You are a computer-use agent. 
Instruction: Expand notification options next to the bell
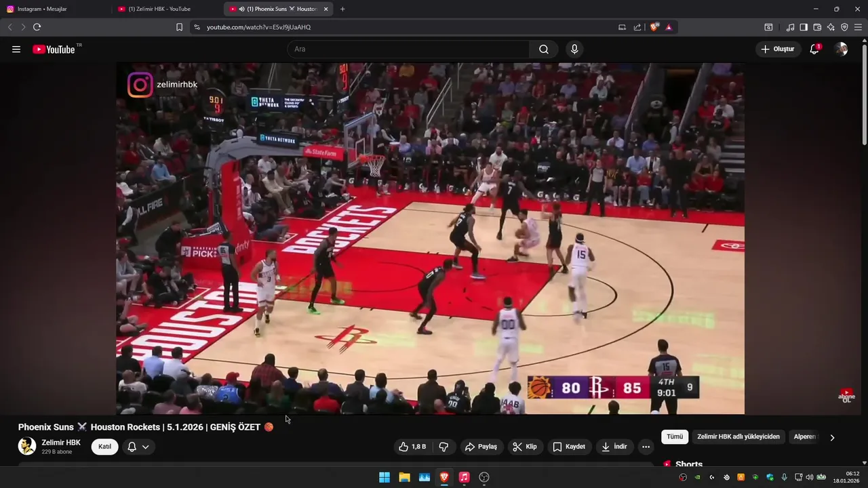click(145, 447)
